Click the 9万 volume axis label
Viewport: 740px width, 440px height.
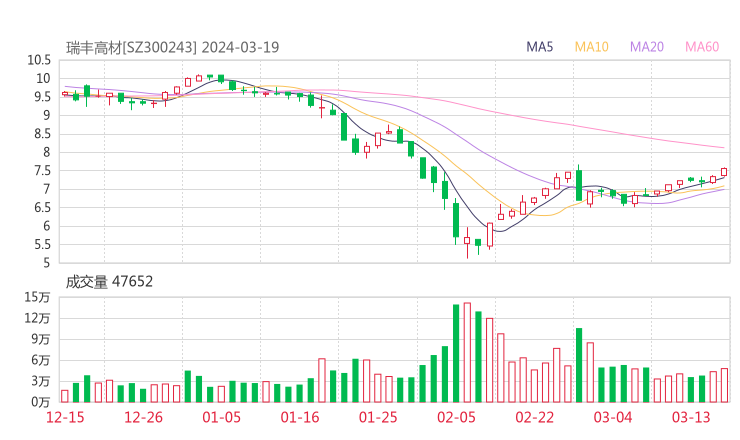tap(41, 339)
